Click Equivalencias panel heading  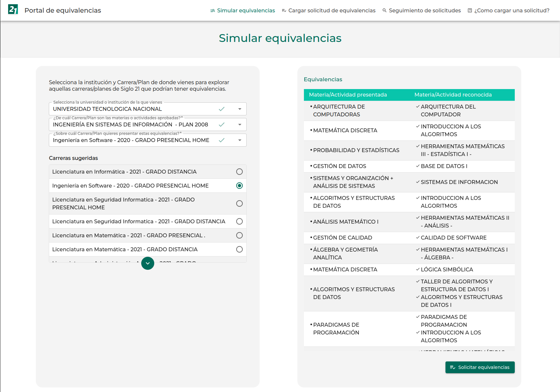pos(323,79)
